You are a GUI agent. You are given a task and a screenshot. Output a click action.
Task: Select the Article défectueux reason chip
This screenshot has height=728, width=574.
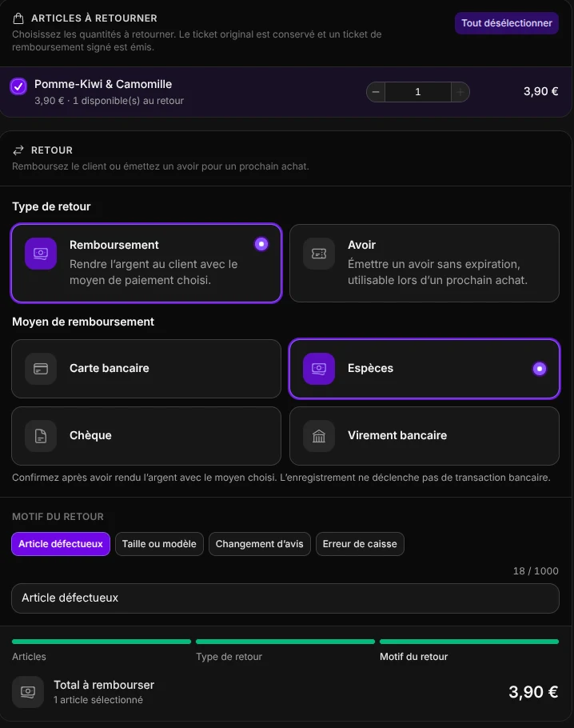[x=61, y=544]
